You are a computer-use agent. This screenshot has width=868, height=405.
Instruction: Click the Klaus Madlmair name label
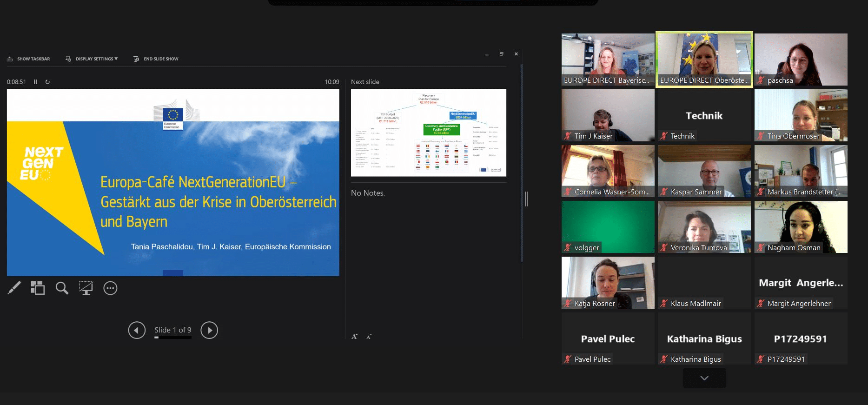[696, 304]
